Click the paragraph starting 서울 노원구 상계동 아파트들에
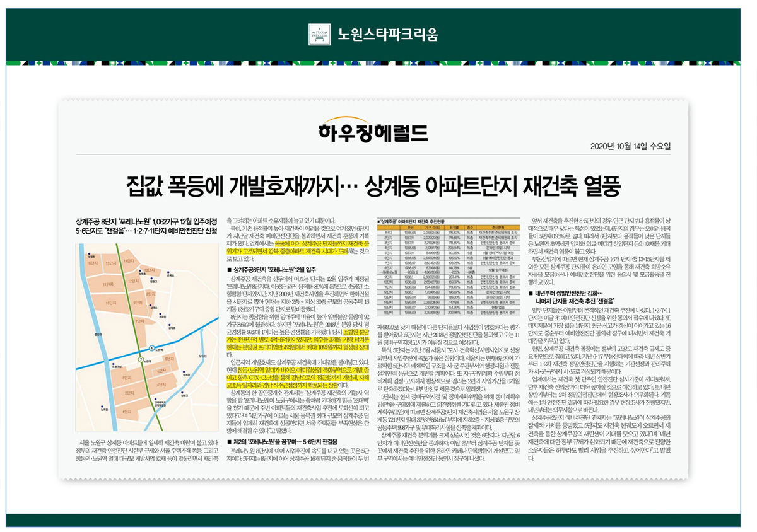The image size is (757, 532). coord(147,451)
